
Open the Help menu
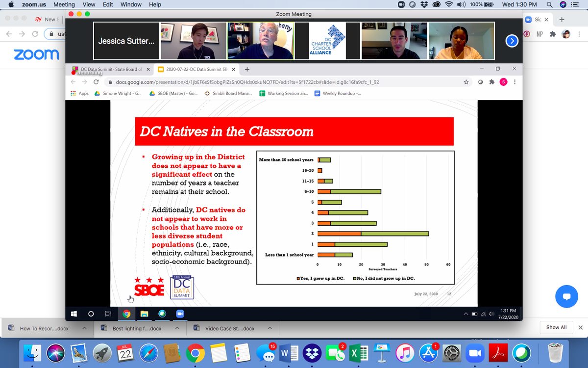[155, 4]
